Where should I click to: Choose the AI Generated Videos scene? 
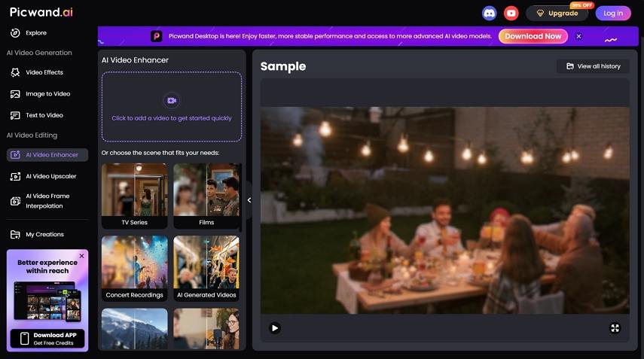point(206,269)
